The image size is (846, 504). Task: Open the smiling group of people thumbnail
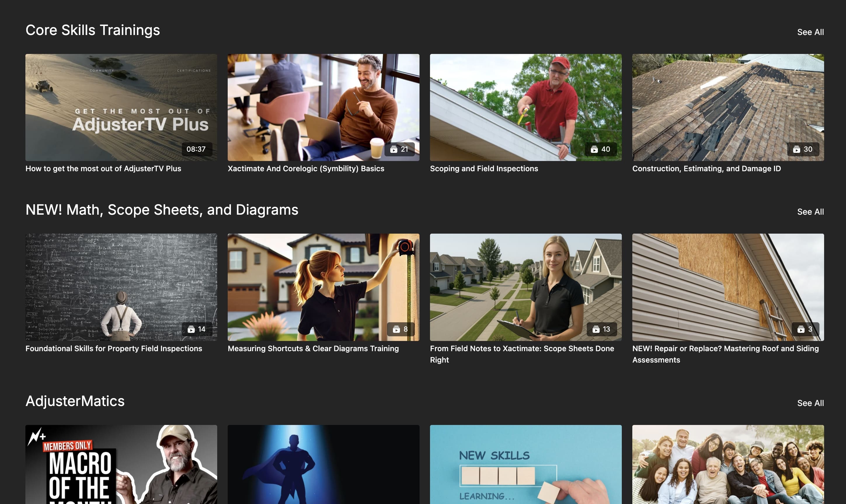point(728,464)
